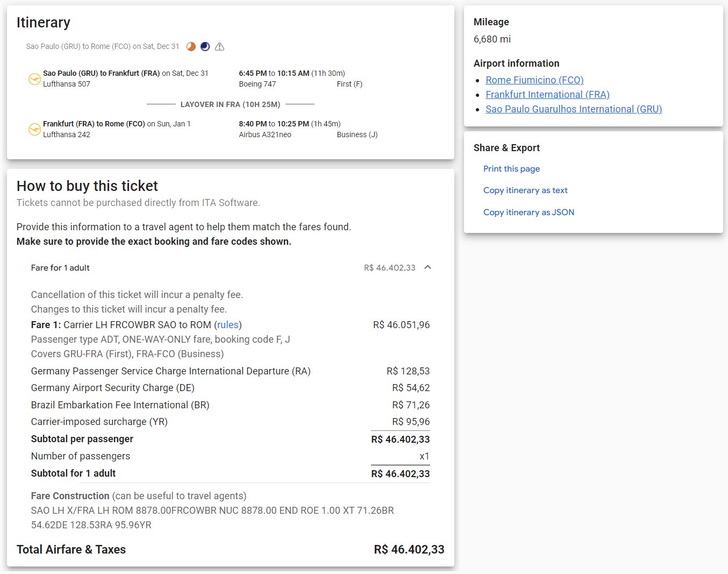Open the fare rules link
The image size is (728, 574).
(227, 325)
